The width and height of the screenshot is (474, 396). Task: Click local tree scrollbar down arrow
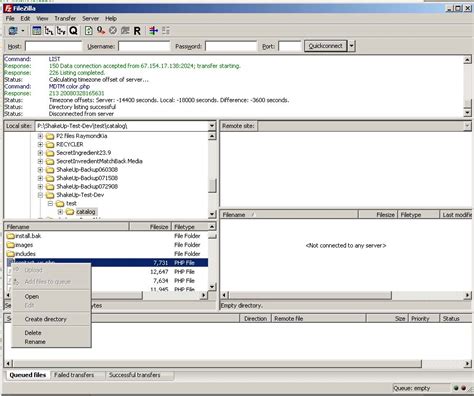pos(212,214)
